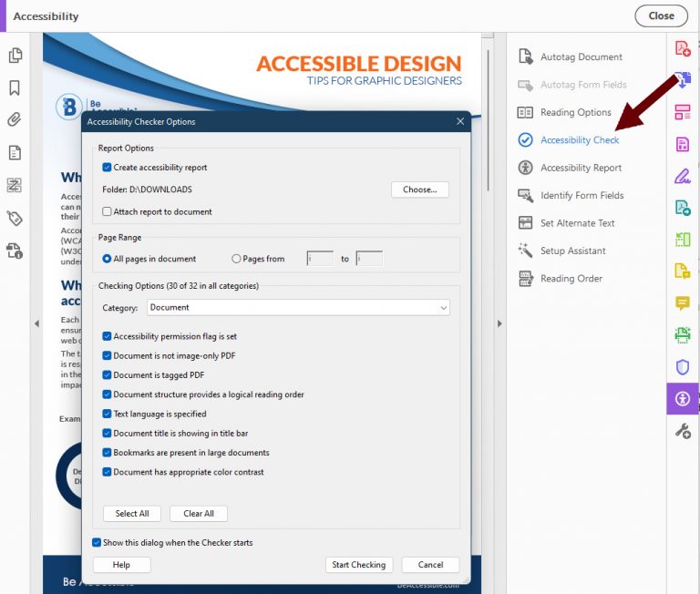
Task: Select Pages from radio button
Action: coord(236,259)
